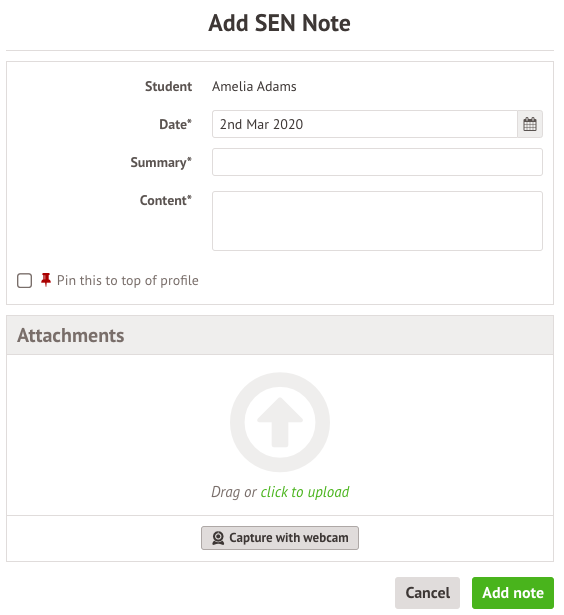
Task: Click the red pushpin icon
Action: [46, 280]
